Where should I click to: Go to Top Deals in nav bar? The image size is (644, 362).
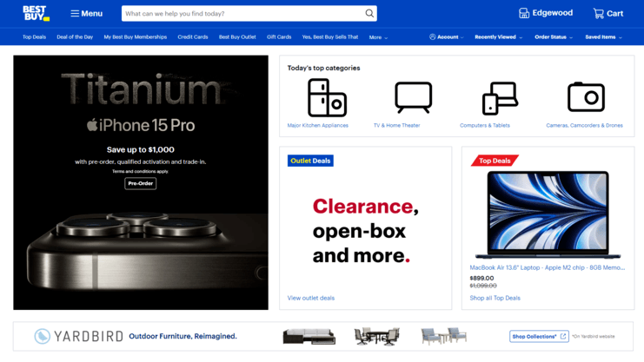[x=34, y=37]
